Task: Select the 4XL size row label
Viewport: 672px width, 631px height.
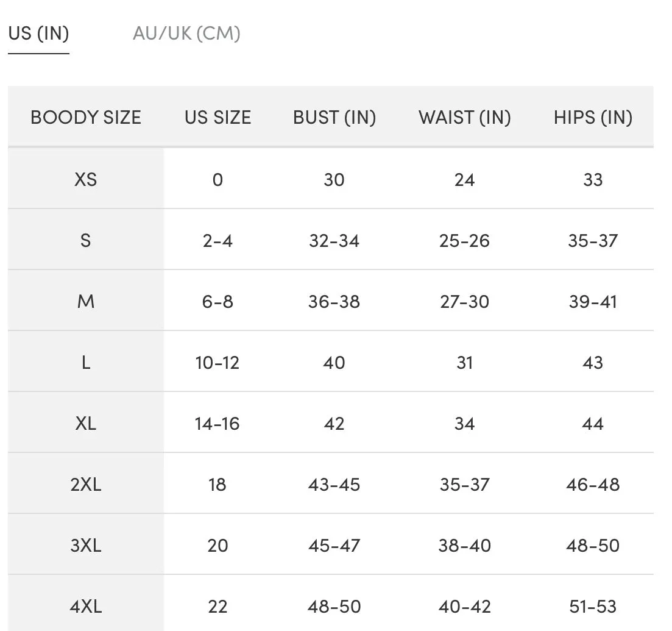Action: tap(86, 606)
